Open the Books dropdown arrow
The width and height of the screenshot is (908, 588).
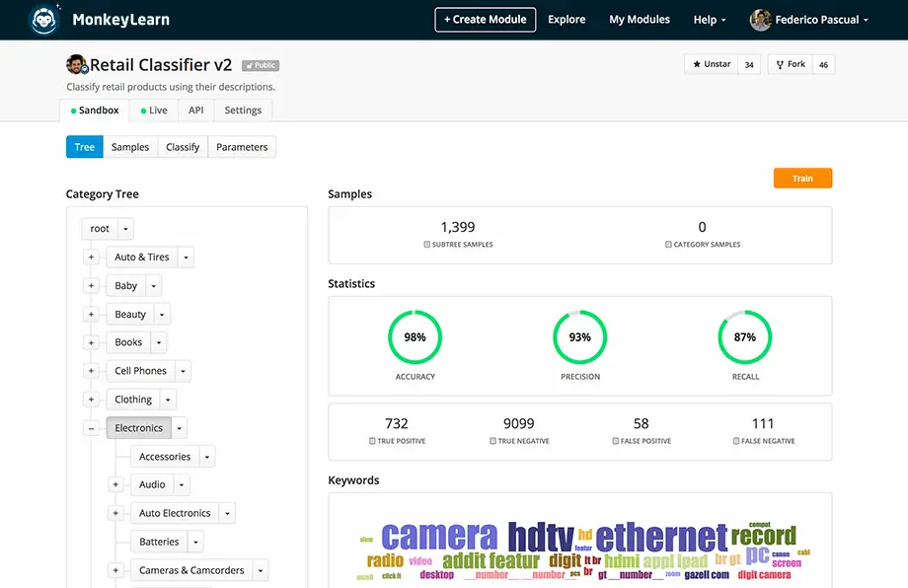tap(159, 342)
